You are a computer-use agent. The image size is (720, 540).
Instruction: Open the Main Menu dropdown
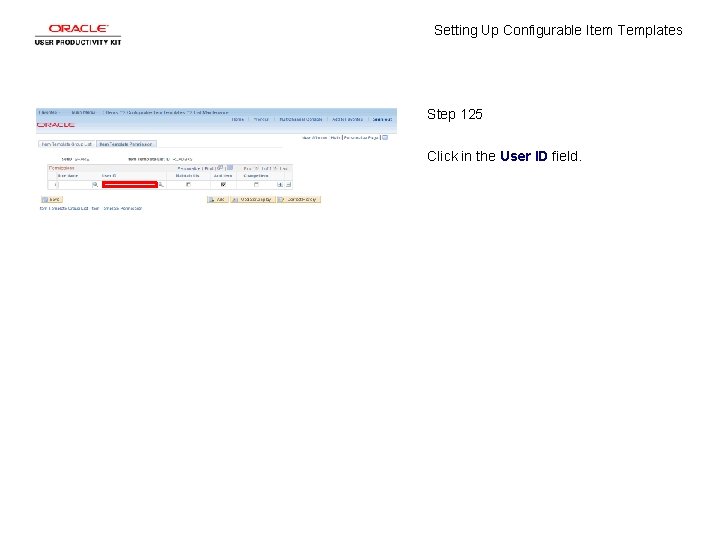[x=84, y=112]
